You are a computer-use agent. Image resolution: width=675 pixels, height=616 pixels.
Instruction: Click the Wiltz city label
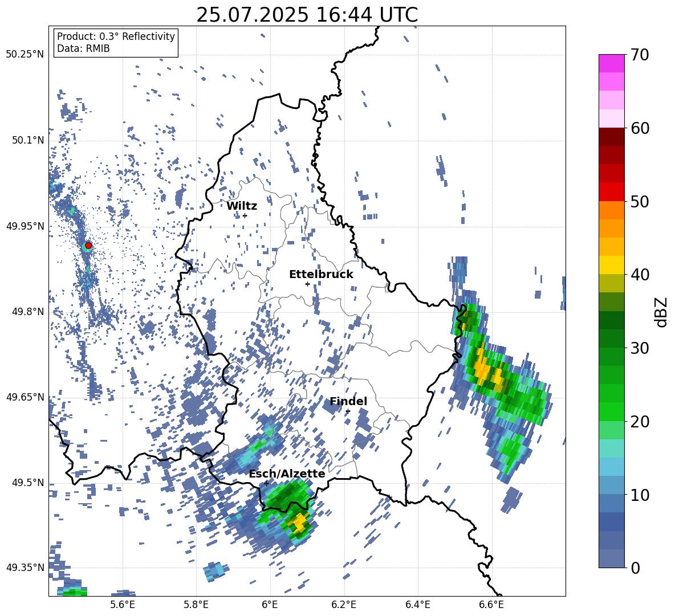point(242,206)
